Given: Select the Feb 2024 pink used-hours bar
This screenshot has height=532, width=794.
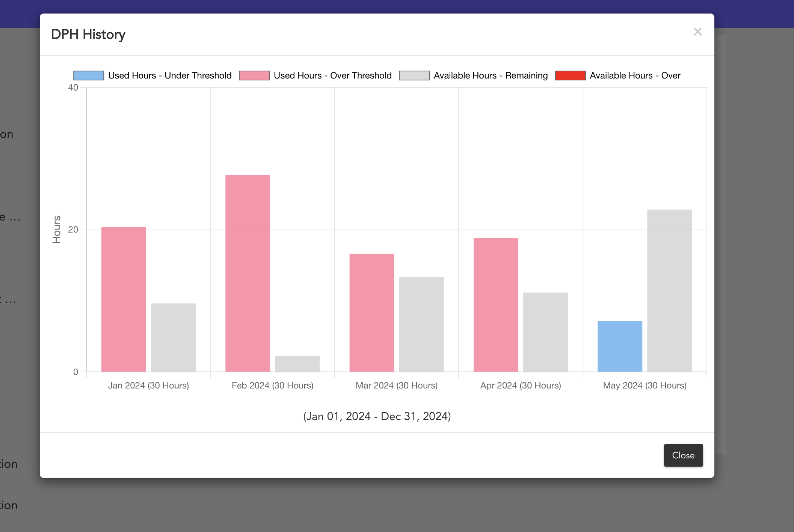Looking at the screenshot, I should pos(248,273).
